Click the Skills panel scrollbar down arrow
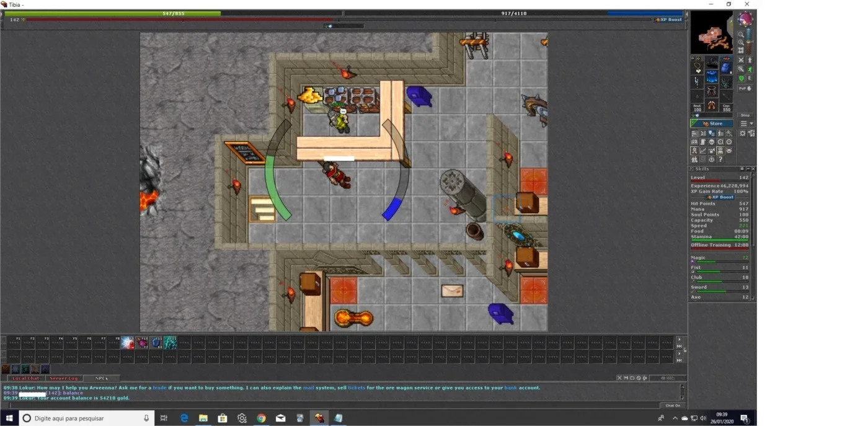The width and height of the screenshot is (868, 426). [753, 298]
